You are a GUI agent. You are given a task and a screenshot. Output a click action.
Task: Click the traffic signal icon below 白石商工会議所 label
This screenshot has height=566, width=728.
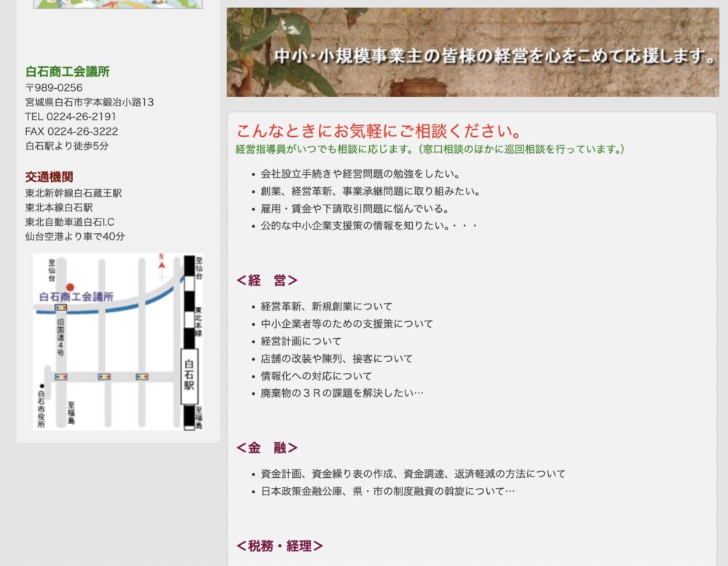coord(61,307)
